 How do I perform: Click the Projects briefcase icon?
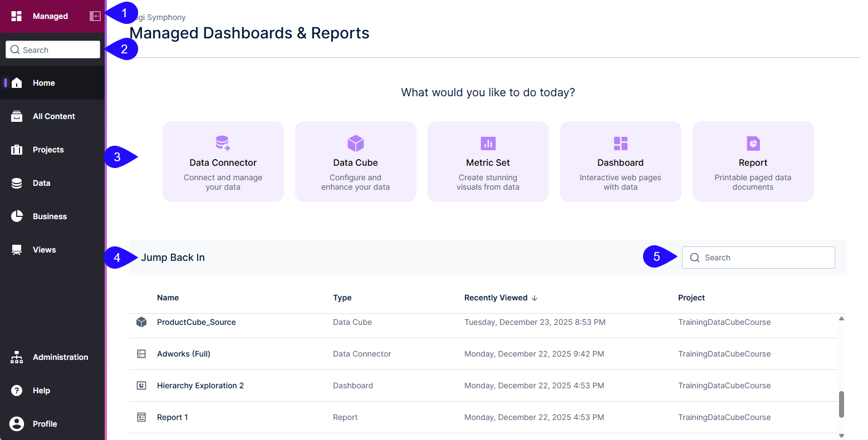click(x=17, y=149)
